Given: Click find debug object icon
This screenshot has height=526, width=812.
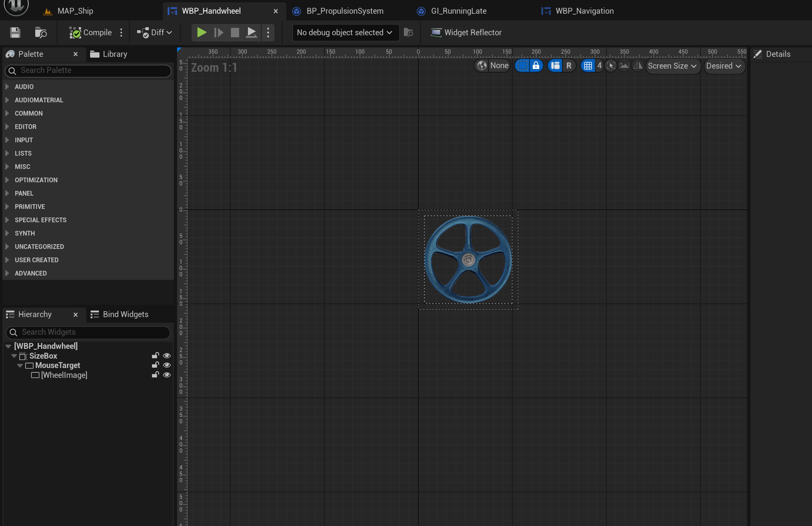Looking at the screenshot, I should click(408, 33).
